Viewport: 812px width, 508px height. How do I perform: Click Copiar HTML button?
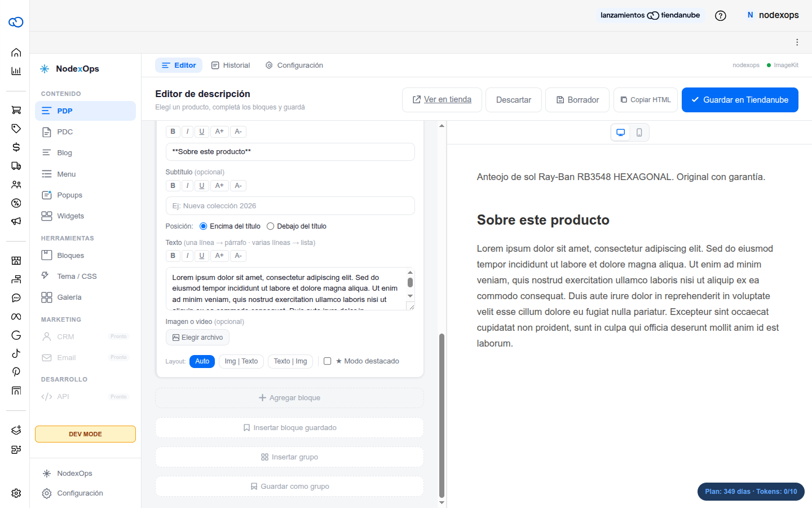(x=646, y=100)
